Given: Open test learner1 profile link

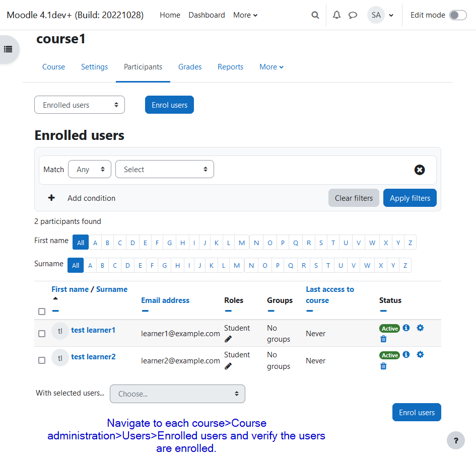Looking at the screenshot, I should [x=93, y=330].
